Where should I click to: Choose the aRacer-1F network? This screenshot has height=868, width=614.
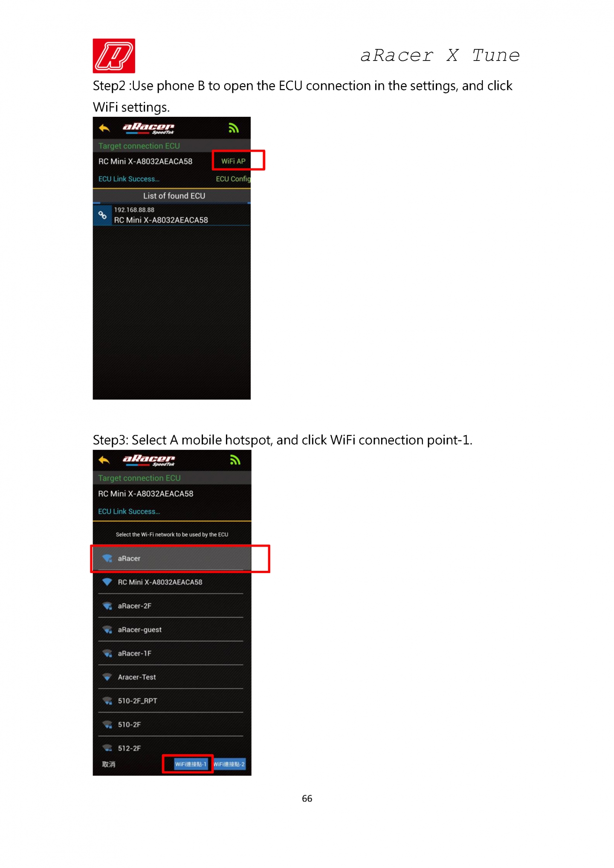pyautogui.click(x=171, y=654)
